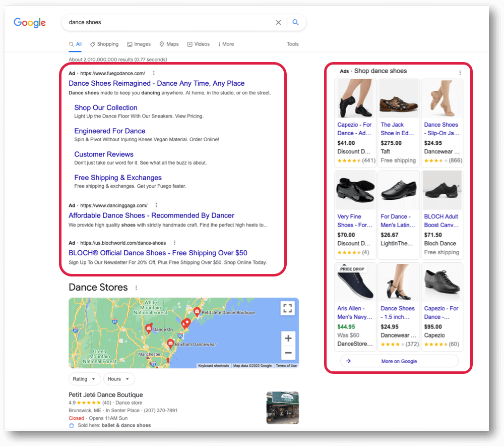Open Engineered For Dance sitelink
Viewport: 504px width, 446px height.
(x=109, y=131)
